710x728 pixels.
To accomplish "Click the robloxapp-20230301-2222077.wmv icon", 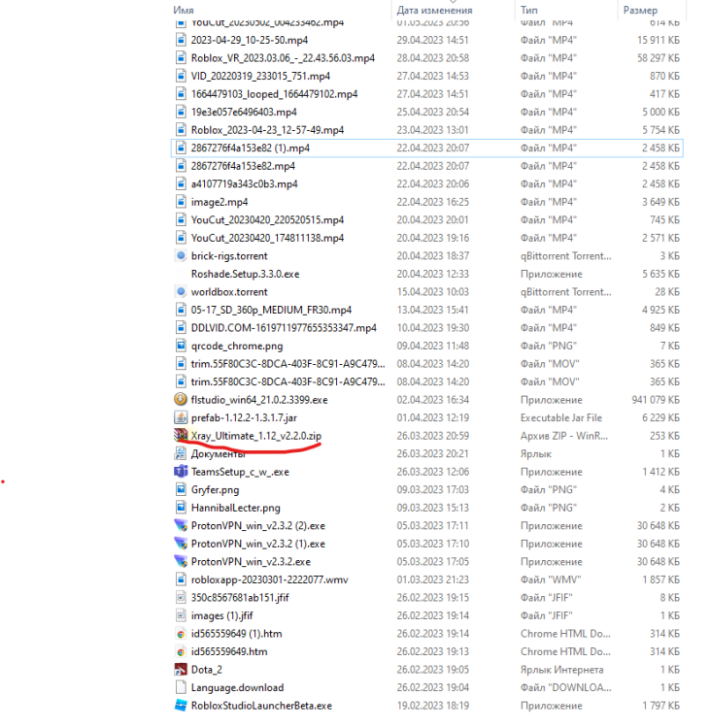I will point(181,579).
